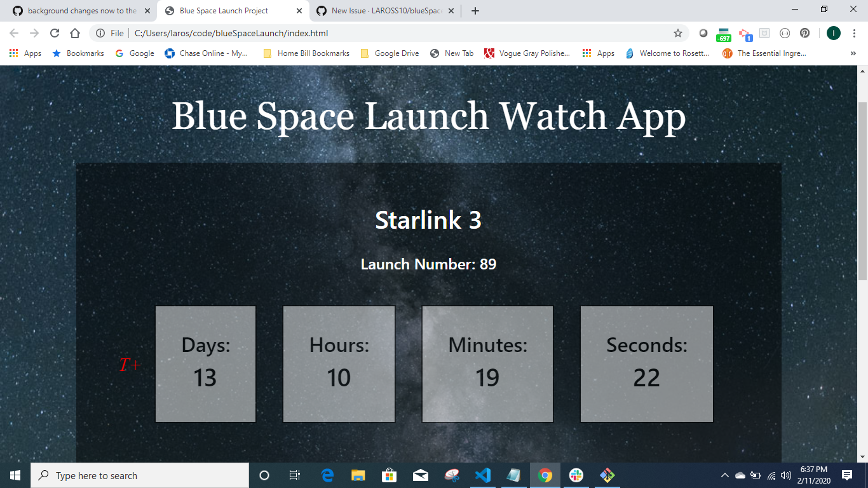This screenshot has height=488, width=868.
Task: Close the Blue Space Launch Project tab
Action: tap(299, 11)
